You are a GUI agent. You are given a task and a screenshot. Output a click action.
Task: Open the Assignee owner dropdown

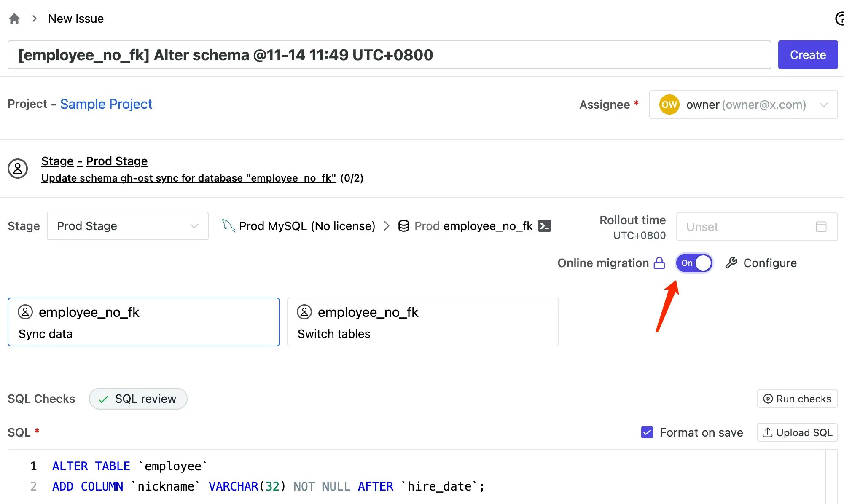[x=743, y=105]
